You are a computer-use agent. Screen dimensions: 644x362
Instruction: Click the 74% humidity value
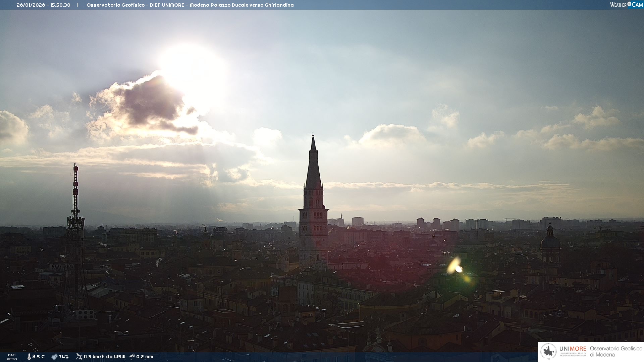pyautogui.click(x=64, y=357)
